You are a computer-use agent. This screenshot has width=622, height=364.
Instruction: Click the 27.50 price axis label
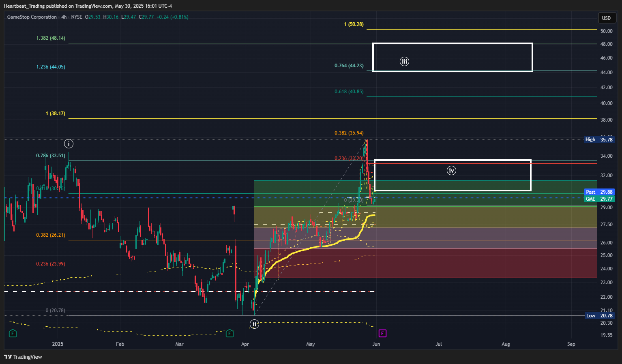(607, 225)
